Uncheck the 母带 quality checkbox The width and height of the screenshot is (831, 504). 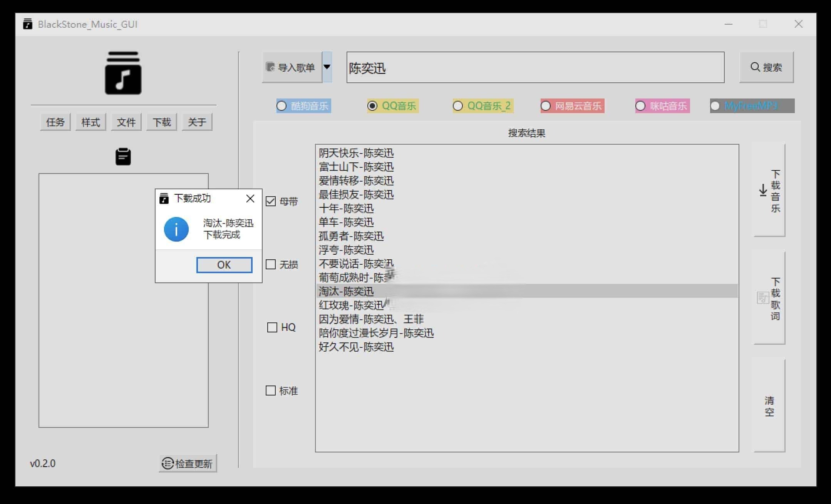click(x=271, y=201)
